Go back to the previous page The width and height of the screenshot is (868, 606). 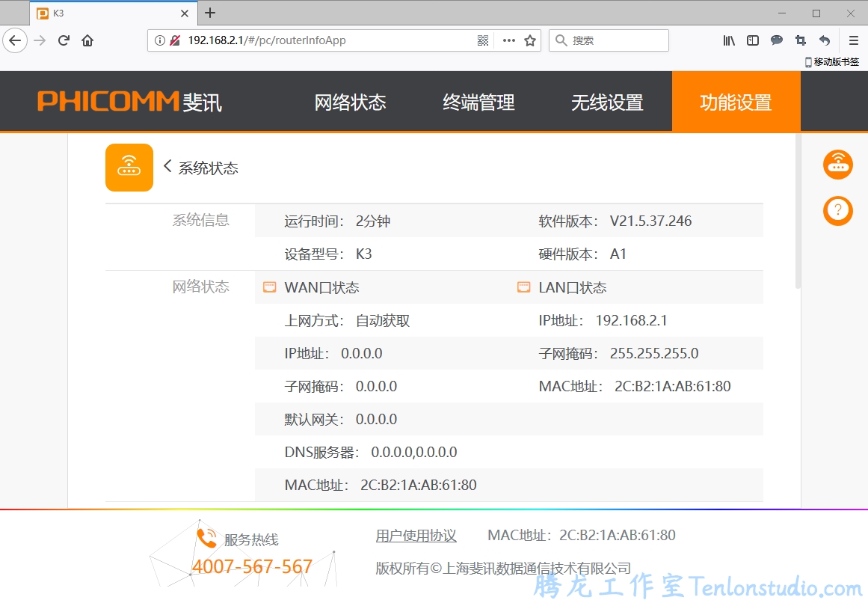pos(15,40)
